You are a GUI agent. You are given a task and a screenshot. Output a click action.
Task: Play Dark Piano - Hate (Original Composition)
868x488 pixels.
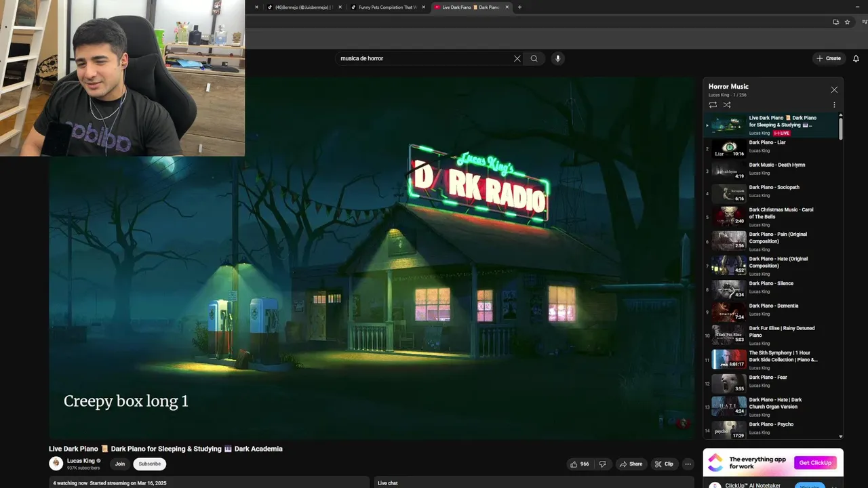click(x=772, y=266)
